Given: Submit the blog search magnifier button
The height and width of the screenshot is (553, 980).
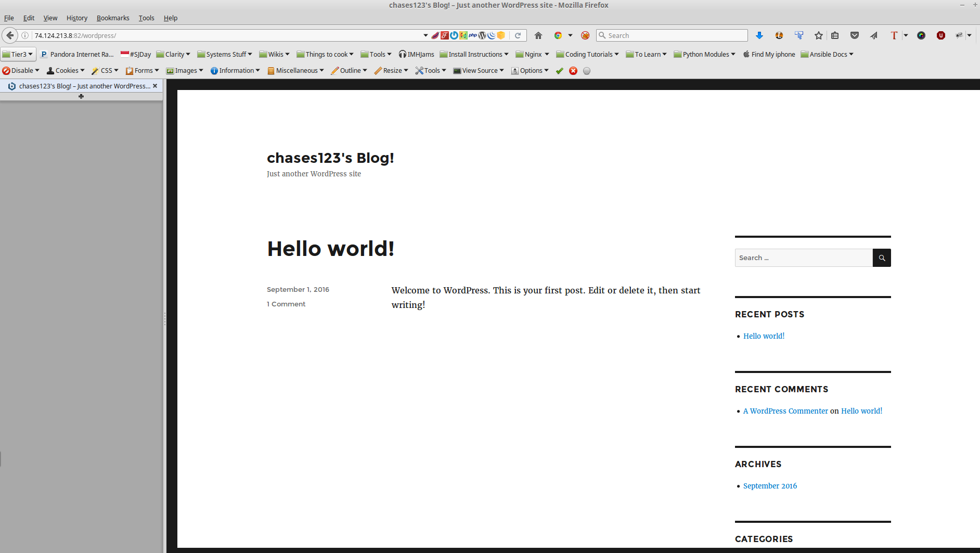Looking at the screenshot, I should [882, 258].
